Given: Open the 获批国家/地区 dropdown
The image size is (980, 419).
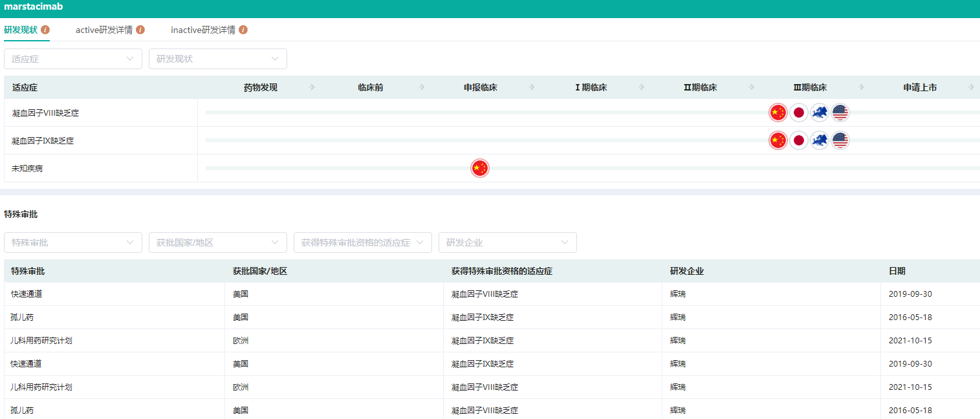Looking at the screenshot, I should pos(218,242).
